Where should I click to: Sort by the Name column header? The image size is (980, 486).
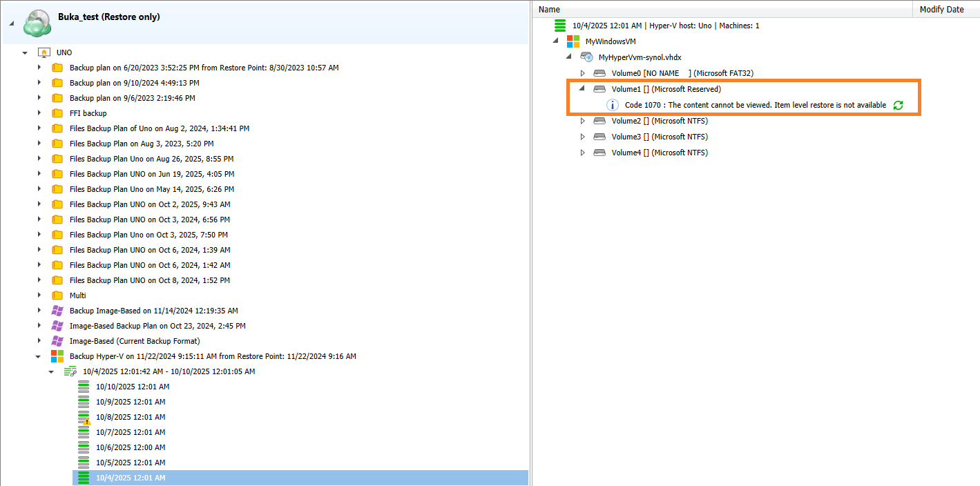coord(550,10)
